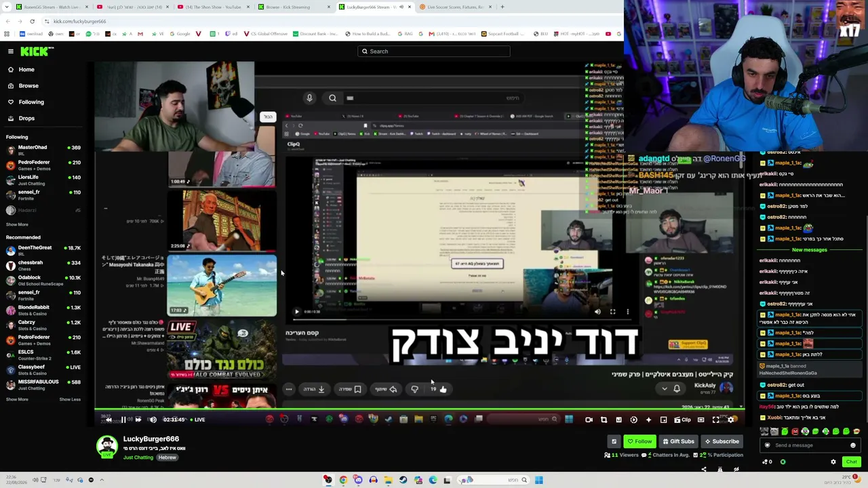Jump to New messages in chat
868x488 pixels.
pos(810,250)
